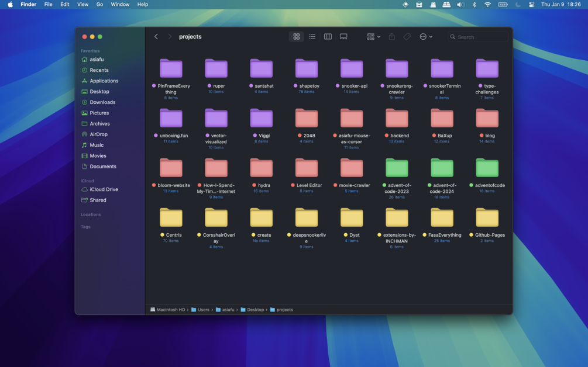Select the santahat folder
Screen dimensions: 588x367
(x=261, y=68)
